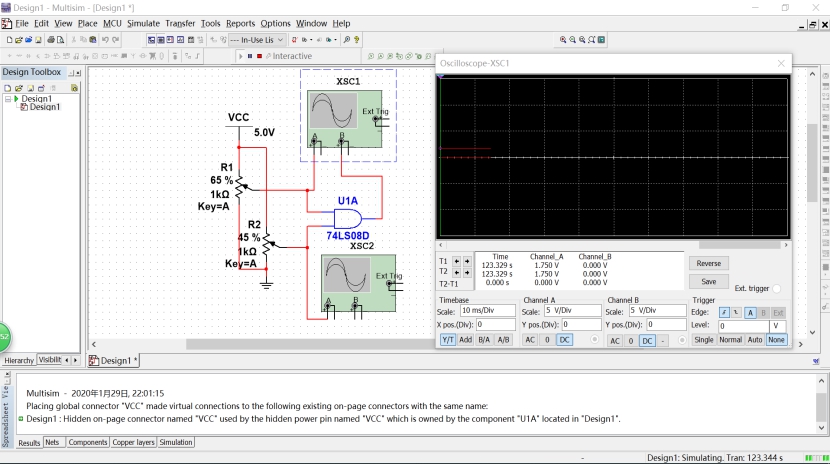Toggle the Ext. trigger radio button

point(776,289)
